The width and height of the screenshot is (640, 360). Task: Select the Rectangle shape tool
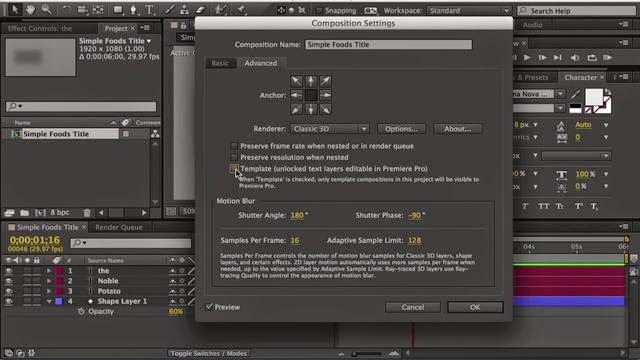click(x=118, y=9)
